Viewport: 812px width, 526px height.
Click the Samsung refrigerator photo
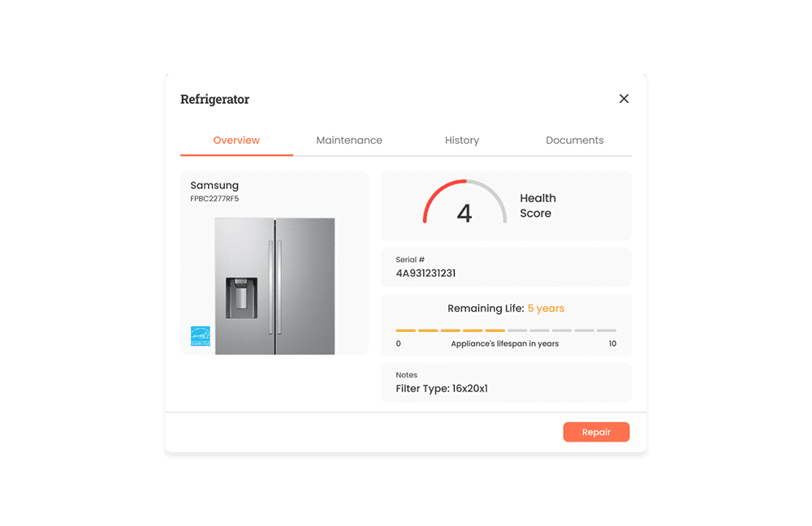pos(274,287)
